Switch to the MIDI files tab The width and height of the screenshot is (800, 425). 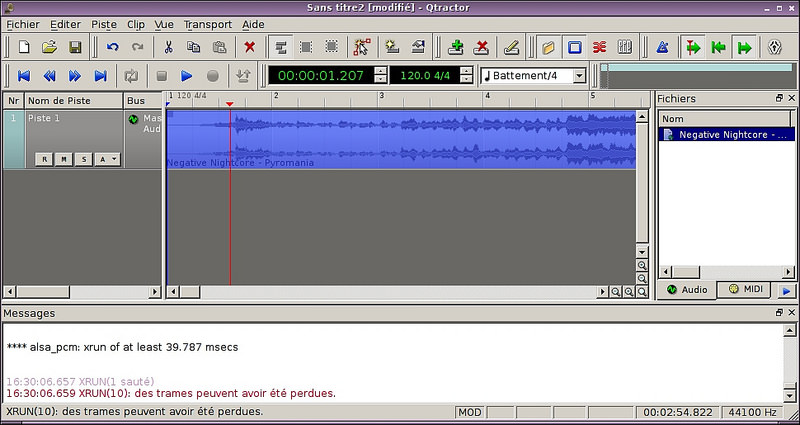[747, 289]
